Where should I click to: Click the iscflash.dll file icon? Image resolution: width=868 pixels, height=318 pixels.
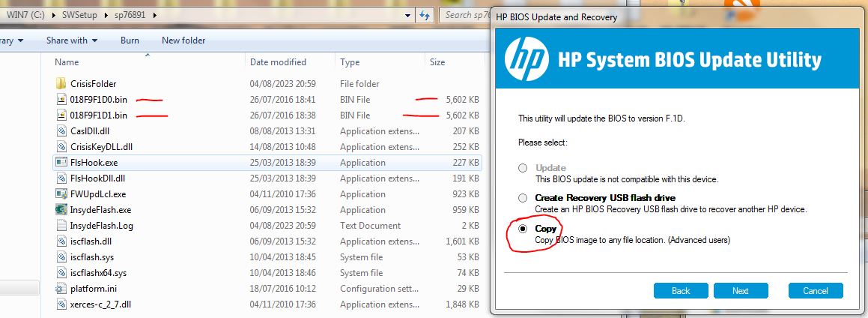[61, 241]
